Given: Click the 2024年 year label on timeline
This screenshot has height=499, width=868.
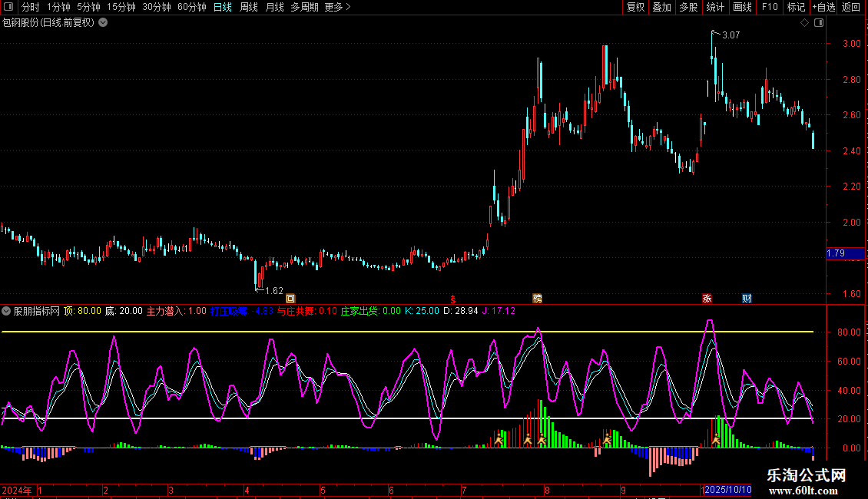Looking at the screenshot, I should click(17, 490).
